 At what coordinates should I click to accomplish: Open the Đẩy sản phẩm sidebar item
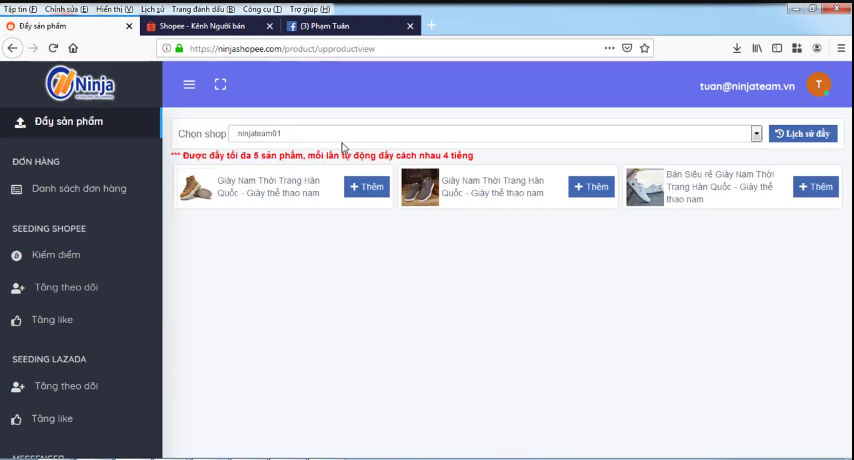[x=81, y=121]
